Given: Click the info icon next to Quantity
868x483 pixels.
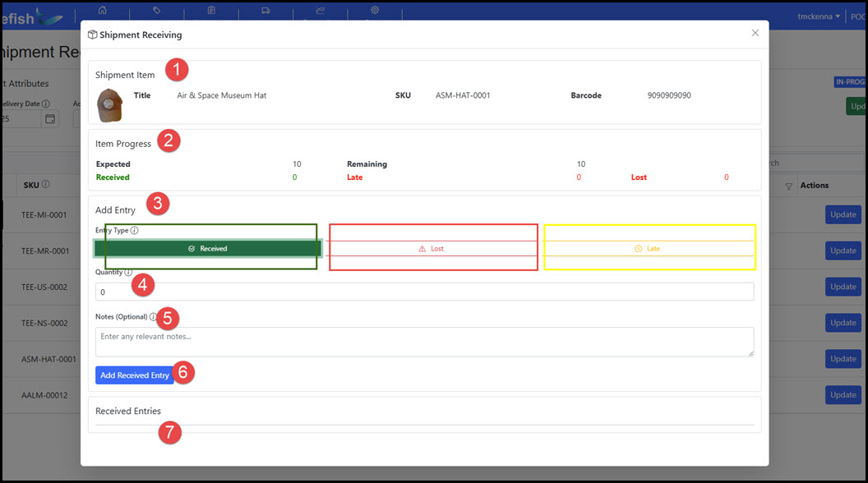Looking at the screenshot, I should point(128,272).
